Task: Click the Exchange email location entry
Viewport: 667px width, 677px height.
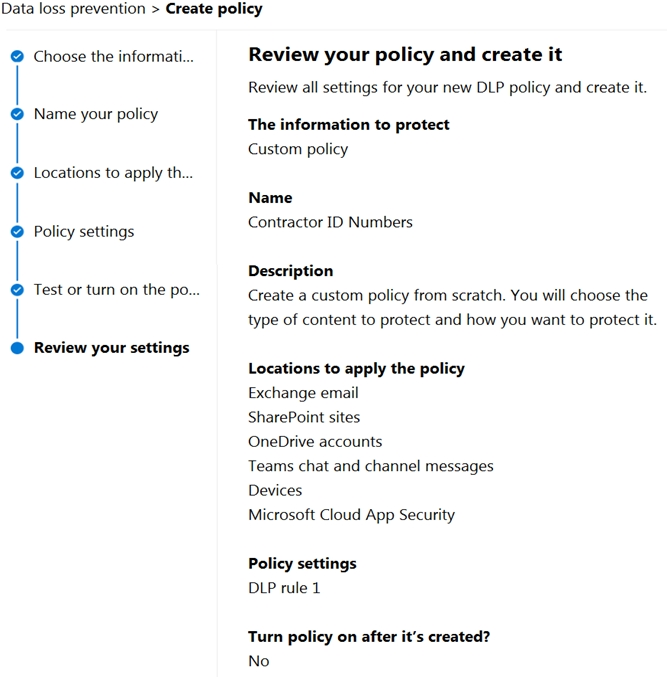Action: pyautogui.click(x=303, y=393)
